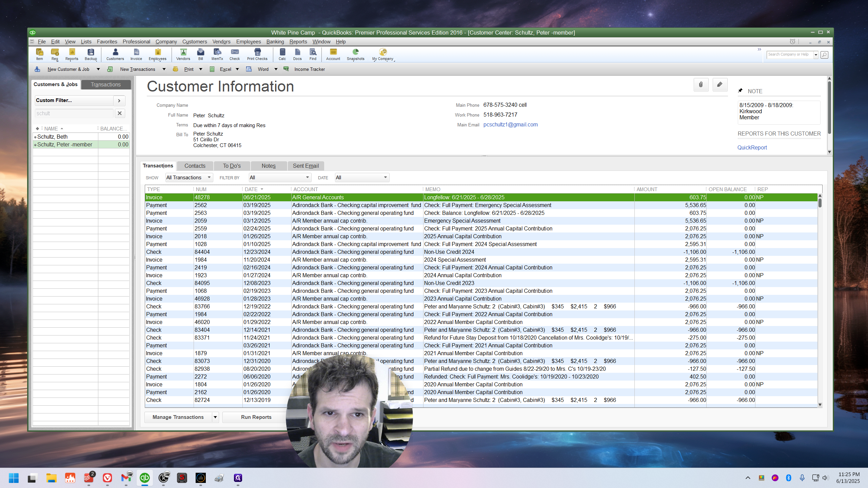Viewport: 868px width, 488px height.
Task: Open Manage Transactions dropdown arrow
Action: click(x=215, y=417)
